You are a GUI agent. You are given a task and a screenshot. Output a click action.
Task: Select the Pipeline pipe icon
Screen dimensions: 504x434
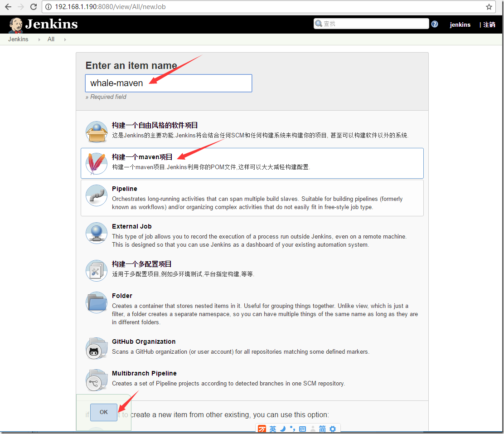coord(97,195)
